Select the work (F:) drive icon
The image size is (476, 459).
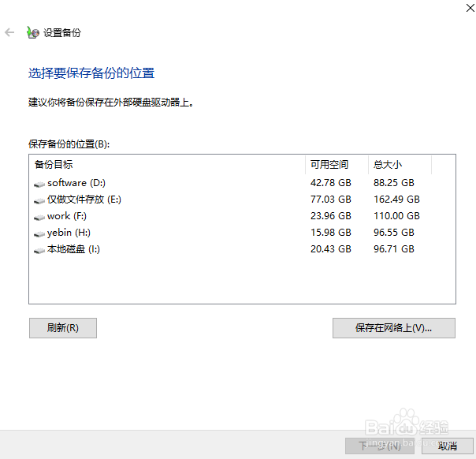tap(39, 217)
